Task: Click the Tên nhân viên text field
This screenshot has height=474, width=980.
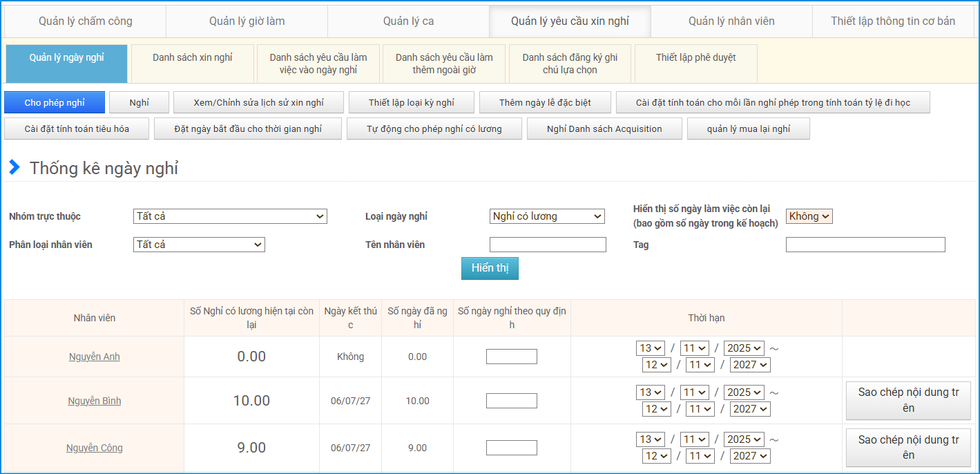Action: pos(548,245)
